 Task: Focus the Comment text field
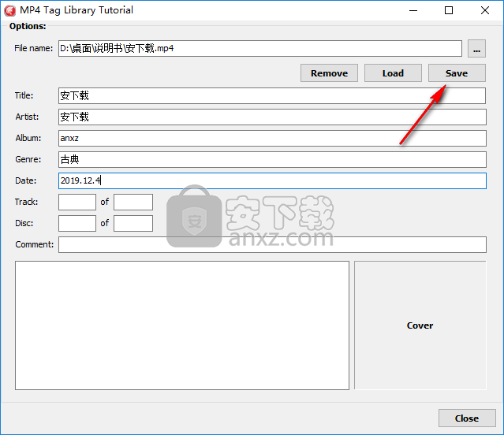click(x=271, y=244)
